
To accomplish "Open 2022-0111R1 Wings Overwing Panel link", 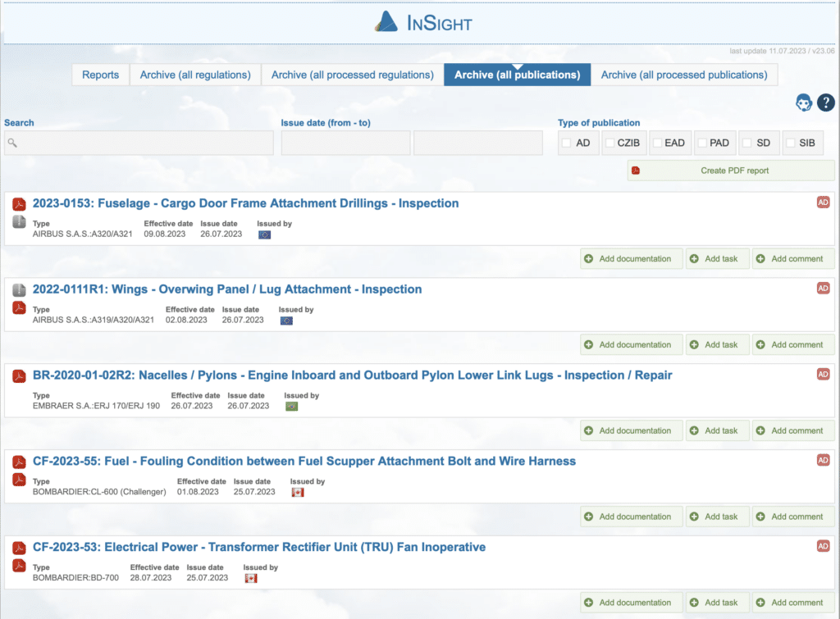I will (227, 289).
